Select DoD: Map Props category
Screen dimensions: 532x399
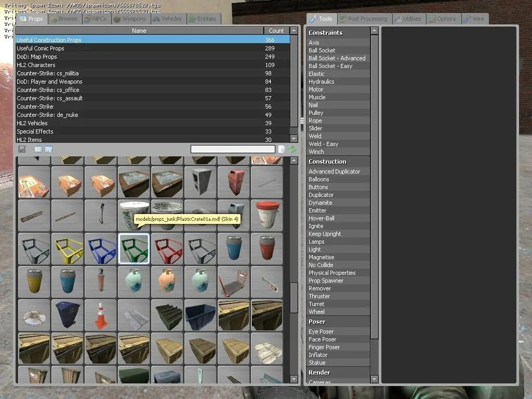pyautogui.click(x=153, y=57)
